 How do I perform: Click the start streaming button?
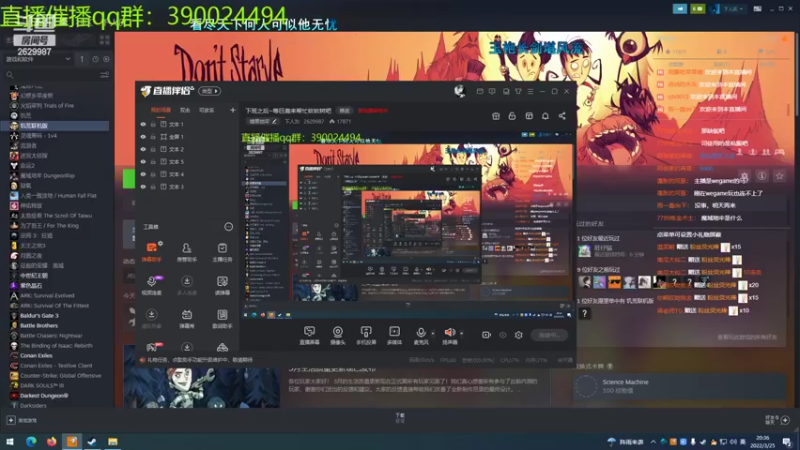click(x=549, y=335)
